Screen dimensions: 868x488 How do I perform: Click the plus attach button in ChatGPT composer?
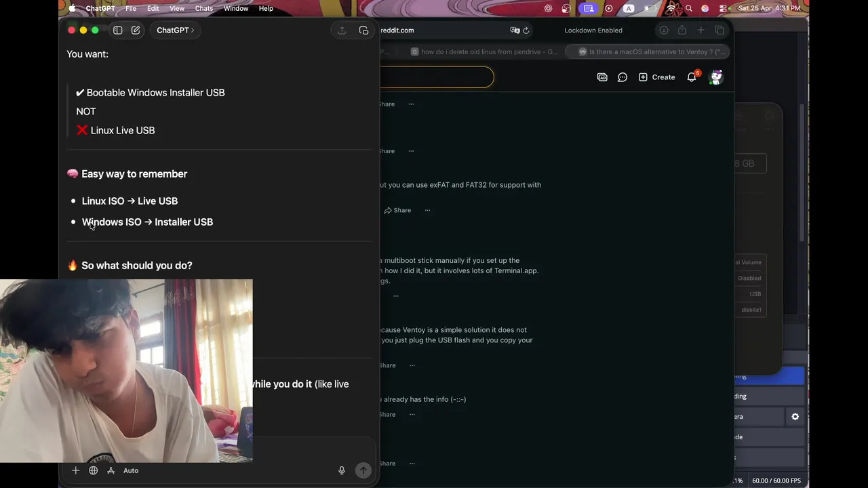click(75, 470)
